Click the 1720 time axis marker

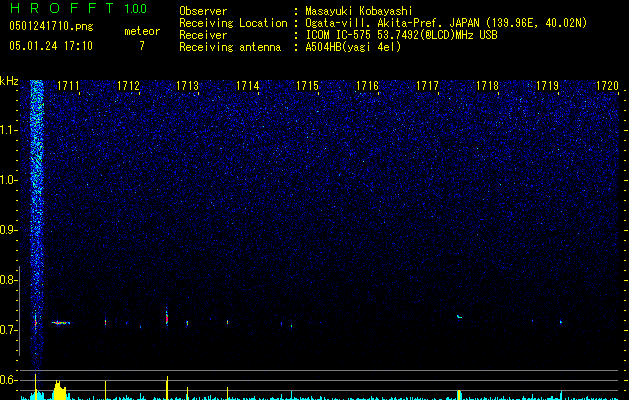[x=607, y=85]
